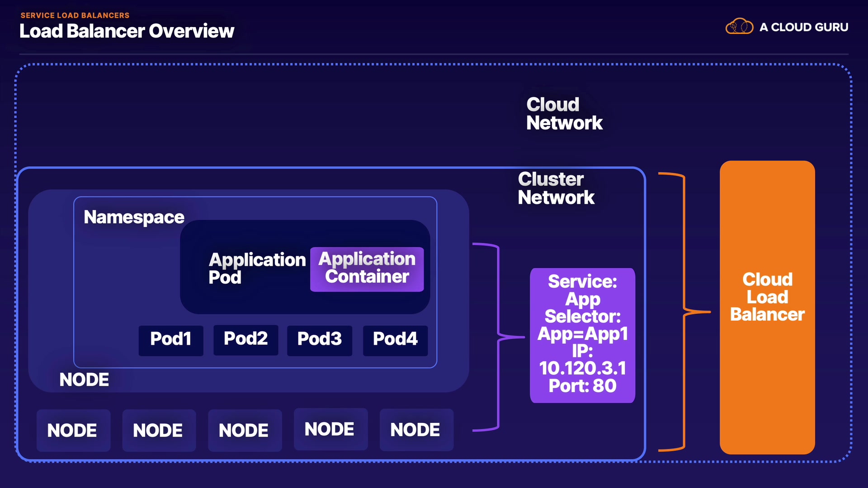This screenshot has height=488, width=868.
Task: Click the first small NODE box
Action: coord(72,430)
